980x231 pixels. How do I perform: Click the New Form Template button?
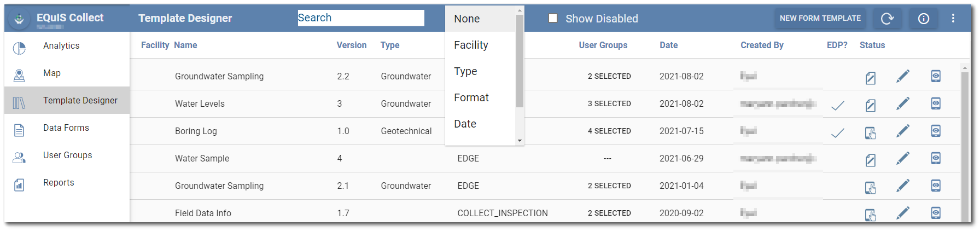(x=820, y=18)
